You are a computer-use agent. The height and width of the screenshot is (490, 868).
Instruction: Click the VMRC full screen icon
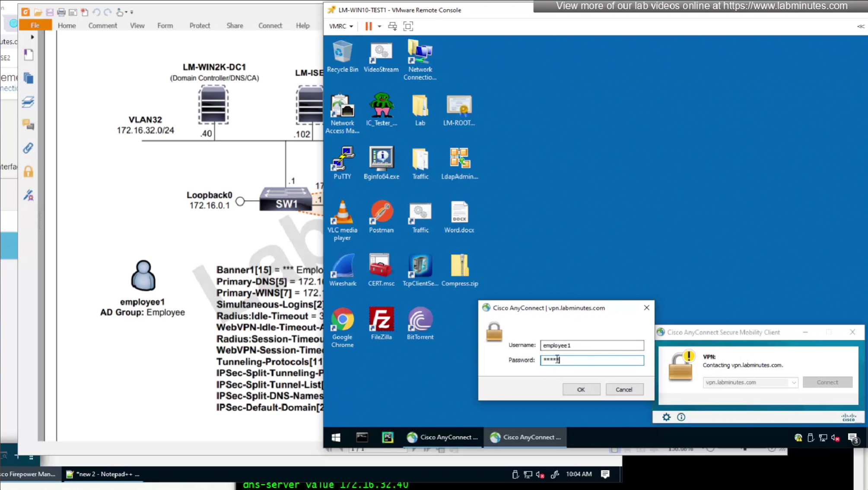pos(408,26)
